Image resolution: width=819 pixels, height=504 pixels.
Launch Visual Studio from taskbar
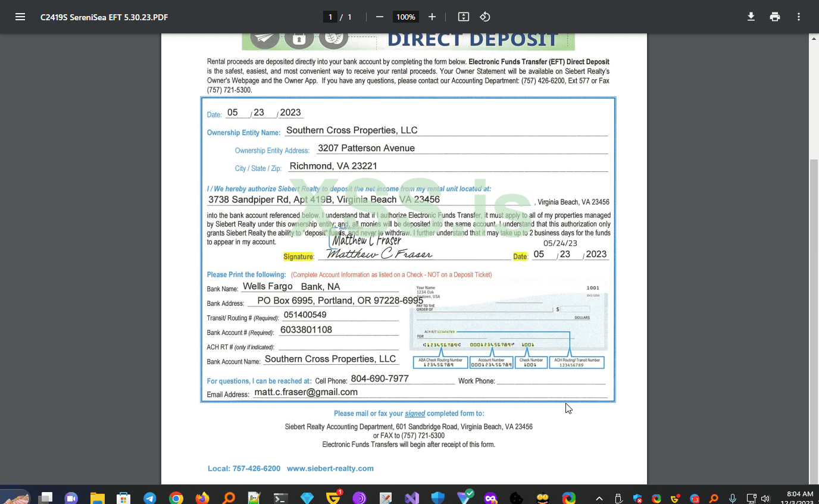[x=412, y=498]
